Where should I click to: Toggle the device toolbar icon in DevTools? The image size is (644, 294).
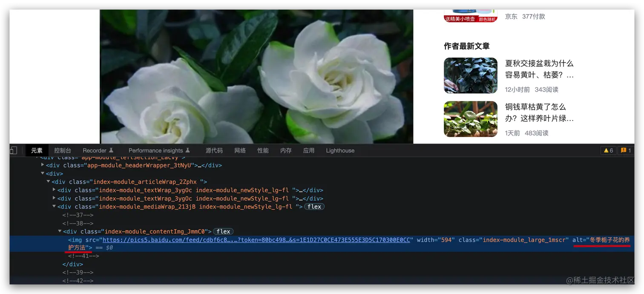pyautogui.click(x=13, y=150)
